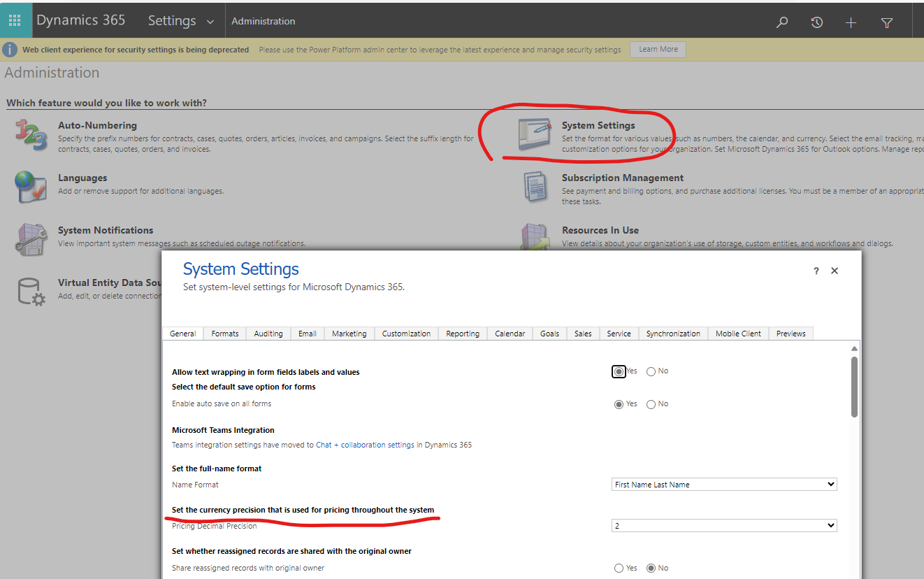Click Enable auto save on all forms text
Screen dimensions: 924x579
coord(222,403)
